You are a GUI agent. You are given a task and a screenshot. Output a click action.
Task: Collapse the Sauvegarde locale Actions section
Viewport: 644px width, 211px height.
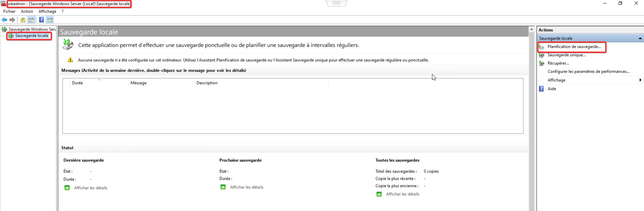640,38
